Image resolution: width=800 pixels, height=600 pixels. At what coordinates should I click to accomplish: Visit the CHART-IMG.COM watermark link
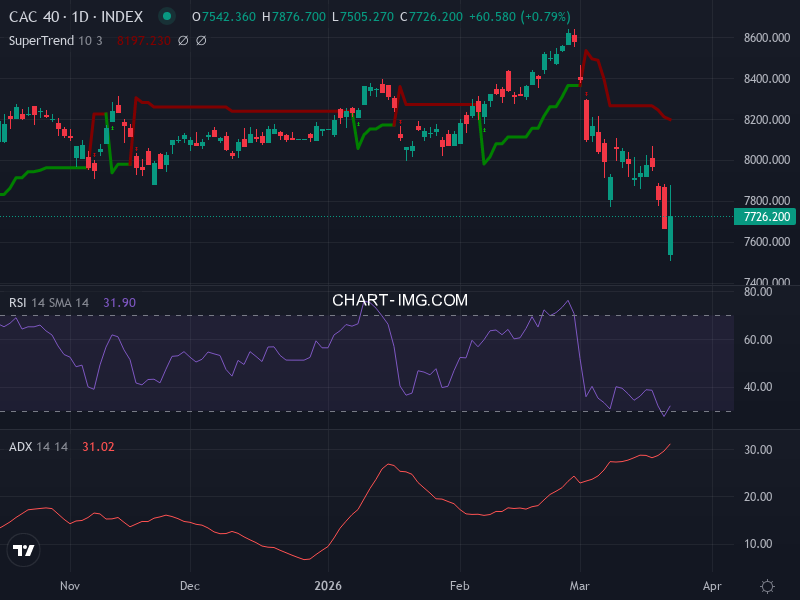tap(400, 299)
